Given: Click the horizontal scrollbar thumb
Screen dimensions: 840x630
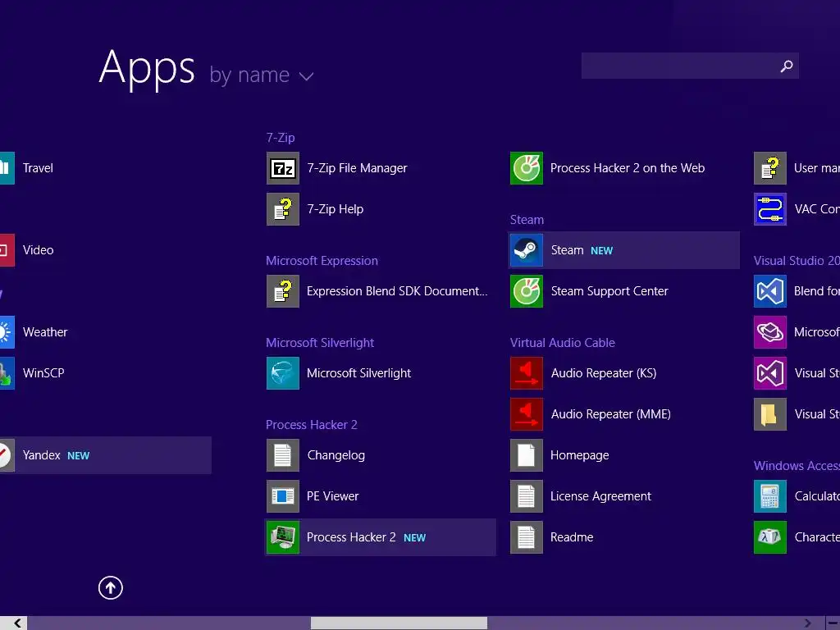Looking at the screenshot, I should [399, 623].
